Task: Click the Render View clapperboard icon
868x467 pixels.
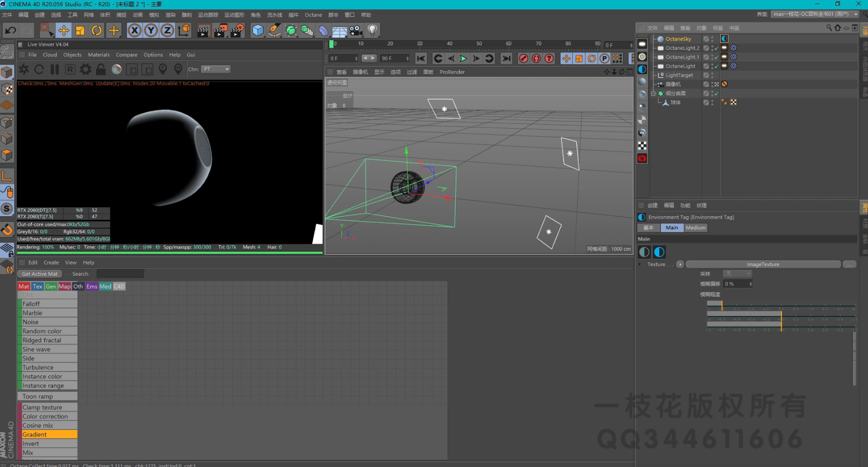Action: pyautogui.click(x=203, y=31)
